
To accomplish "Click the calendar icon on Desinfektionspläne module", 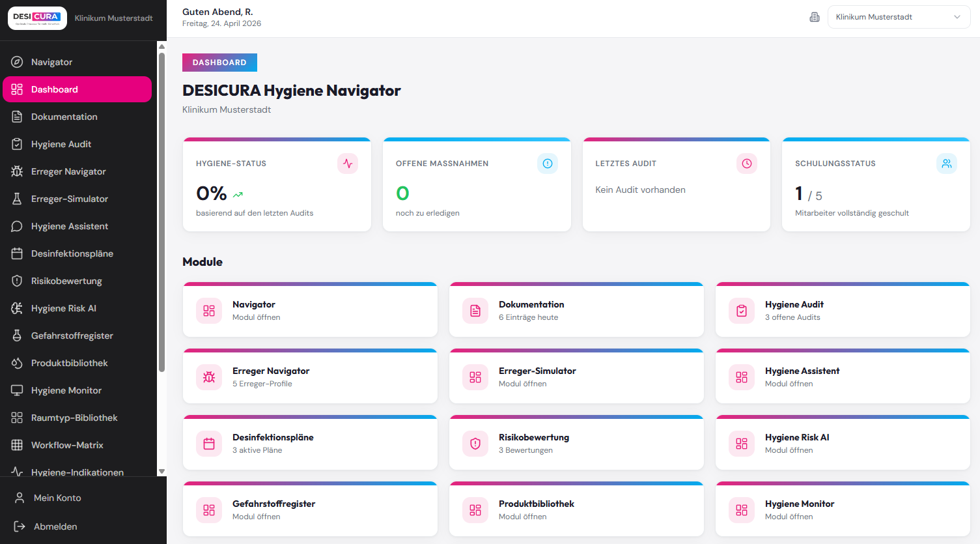I will (x=209, y=444).
